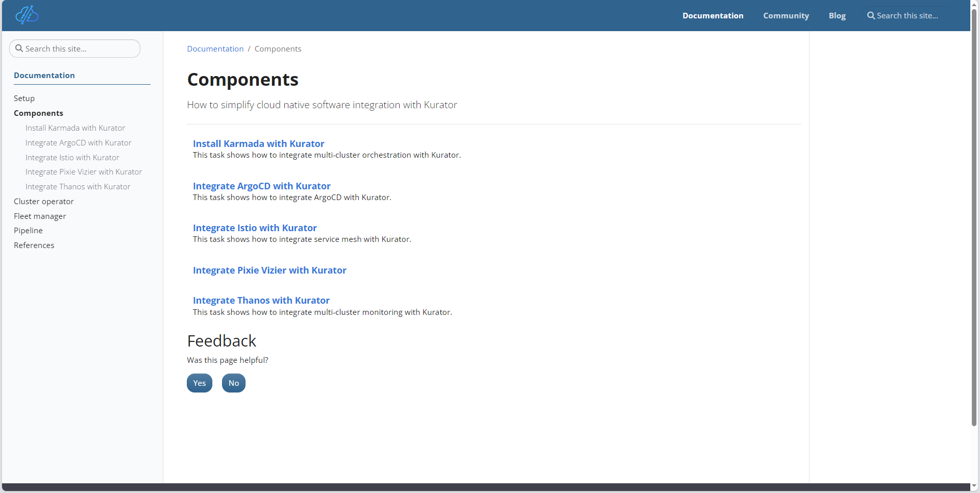This screenshot has height=493, width=980.
Task: Click the scrollbar down arrow
Action: click(x=974, y=486)
